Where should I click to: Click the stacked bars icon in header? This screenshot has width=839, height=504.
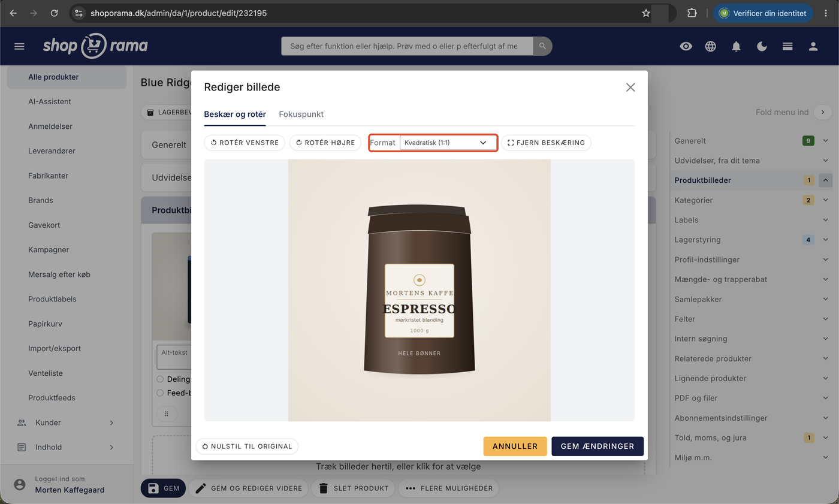(x=787, y=46)
